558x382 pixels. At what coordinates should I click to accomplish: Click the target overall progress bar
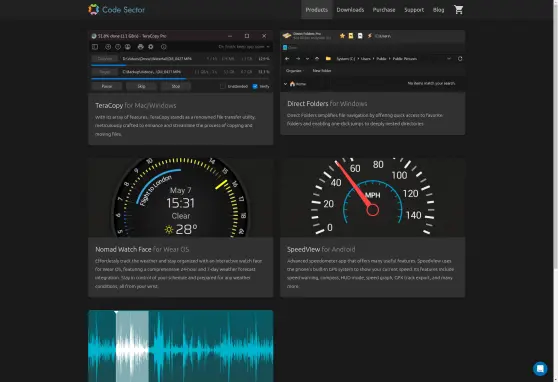point(180,78)
